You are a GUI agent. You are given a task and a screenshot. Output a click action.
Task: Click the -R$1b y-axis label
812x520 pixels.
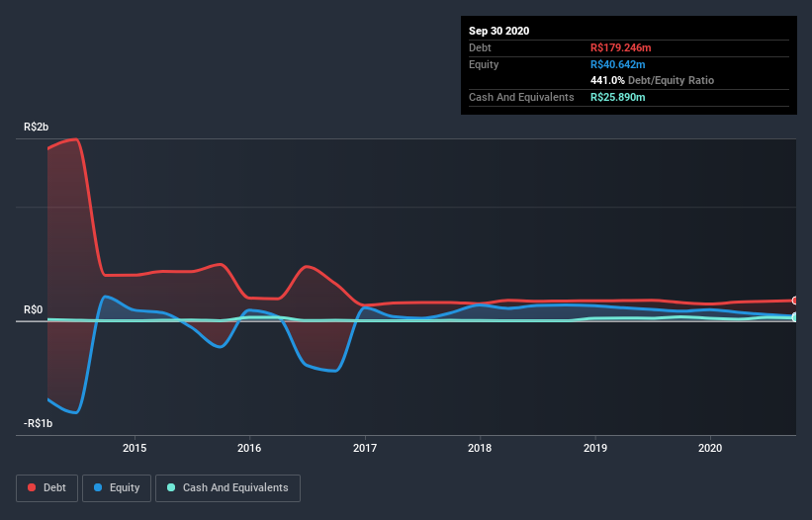tap(39, 424)
